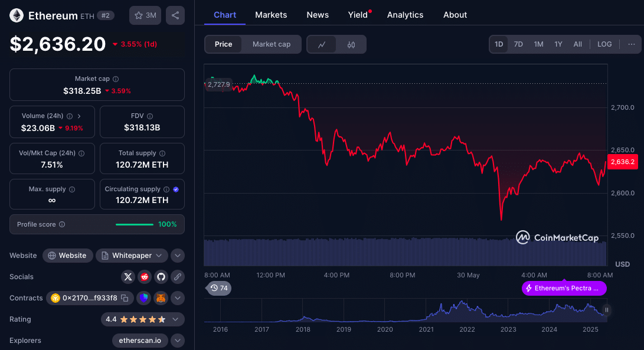
Task: Click the Market cap value $318.25B
Action: (82, 91)
